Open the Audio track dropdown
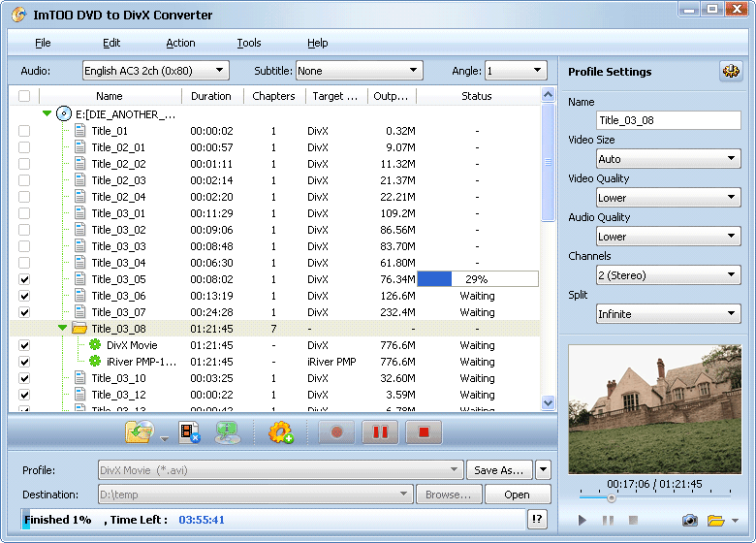 tap(156, 71)
